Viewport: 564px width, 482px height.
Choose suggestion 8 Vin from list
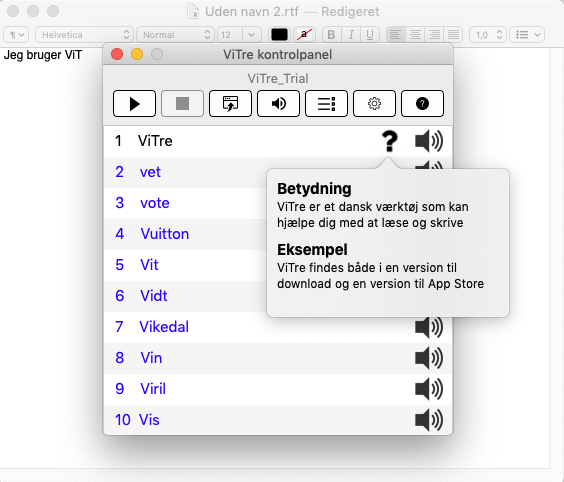[278, 358]
